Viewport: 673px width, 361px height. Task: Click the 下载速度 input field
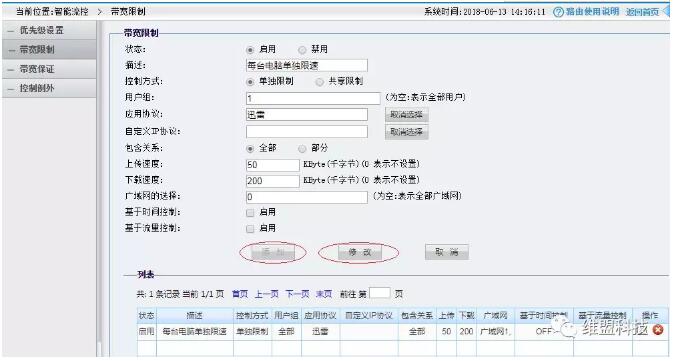tap(273, 181)
